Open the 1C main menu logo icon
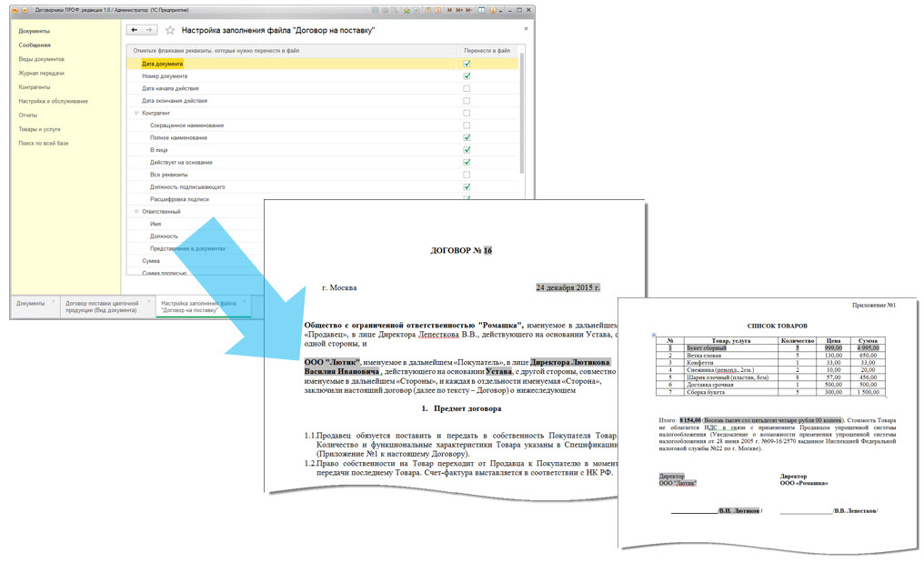Image resolution: width=924 pixels, height=563 pixels. pos(15,10)
